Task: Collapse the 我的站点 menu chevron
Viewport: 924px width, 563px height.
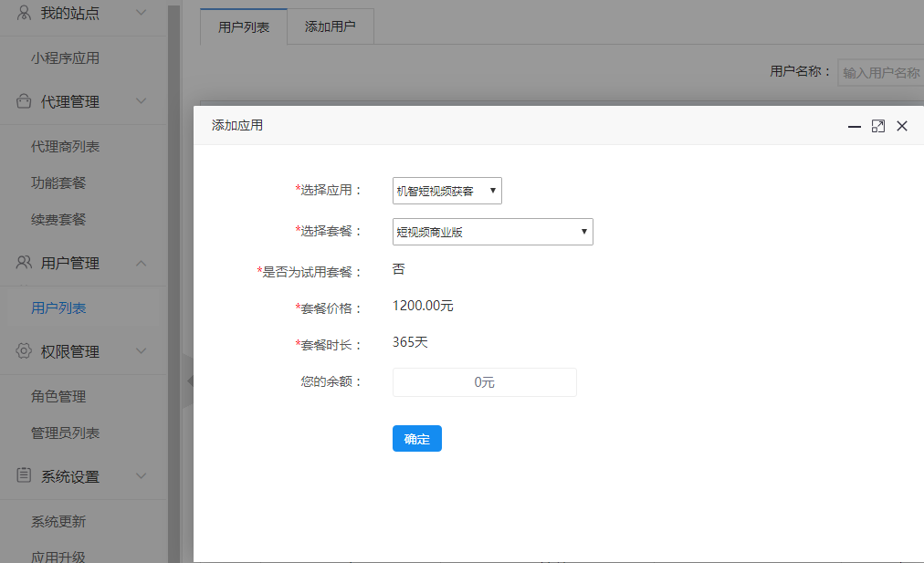Action: click(141, 13)
